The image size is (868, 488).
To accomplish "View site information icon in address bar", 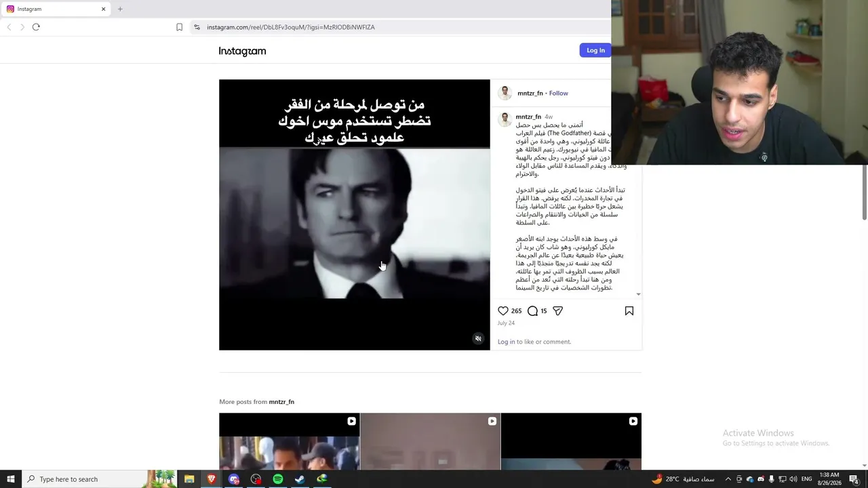I will (x=197, y=27).
